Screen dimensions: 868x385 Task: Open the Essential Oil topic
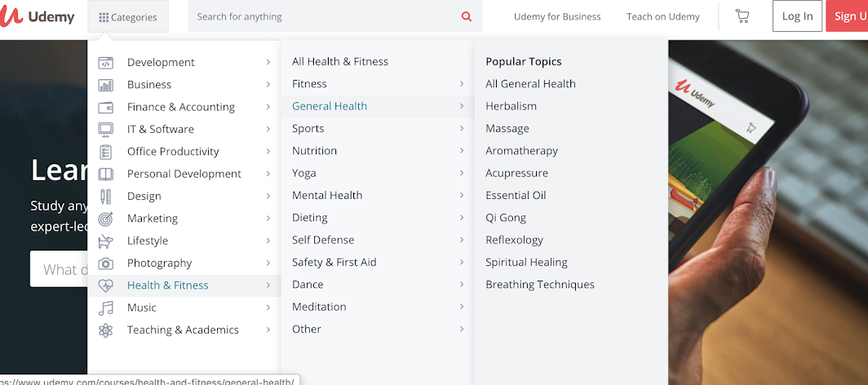click(x=516, y=195)
